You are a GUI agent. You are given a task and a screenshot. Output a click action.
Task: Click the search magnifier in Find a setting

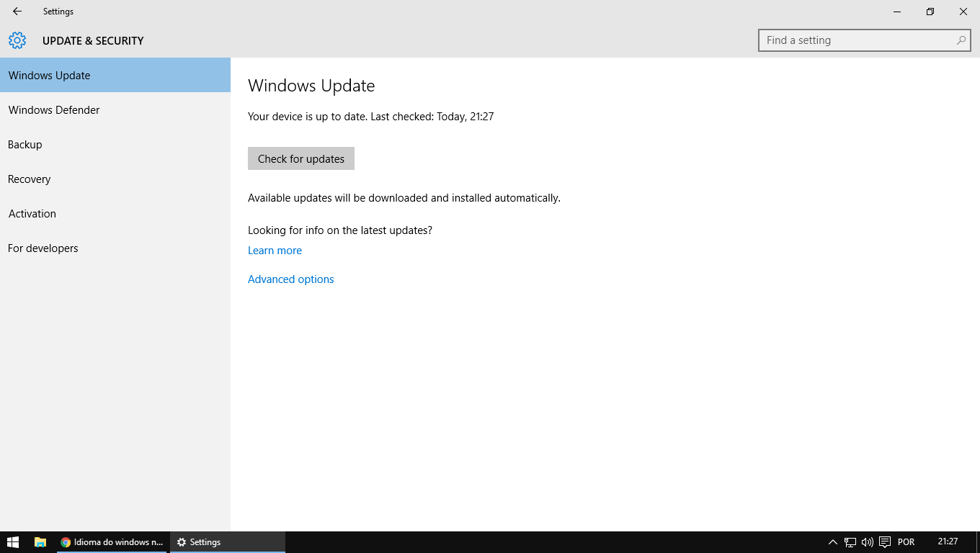point(961,40)
